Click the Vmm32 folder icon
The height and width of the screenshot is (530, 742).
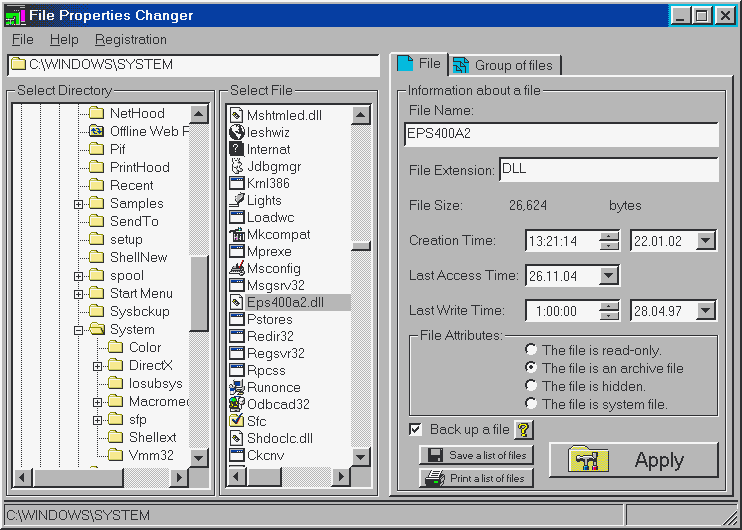115,455
